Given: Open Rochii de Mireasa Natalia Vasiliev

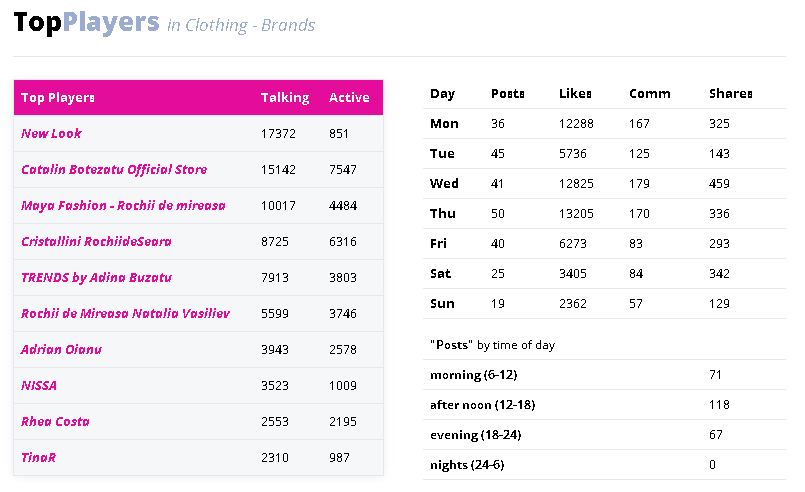Looking at the screenshot, I should click(125, 313).
